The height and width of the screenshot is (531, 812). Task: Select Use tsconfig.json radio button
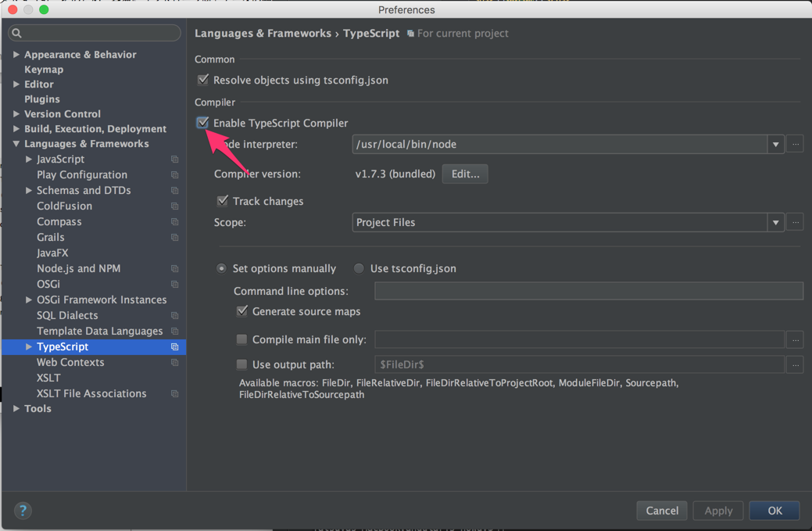(359, 268)
